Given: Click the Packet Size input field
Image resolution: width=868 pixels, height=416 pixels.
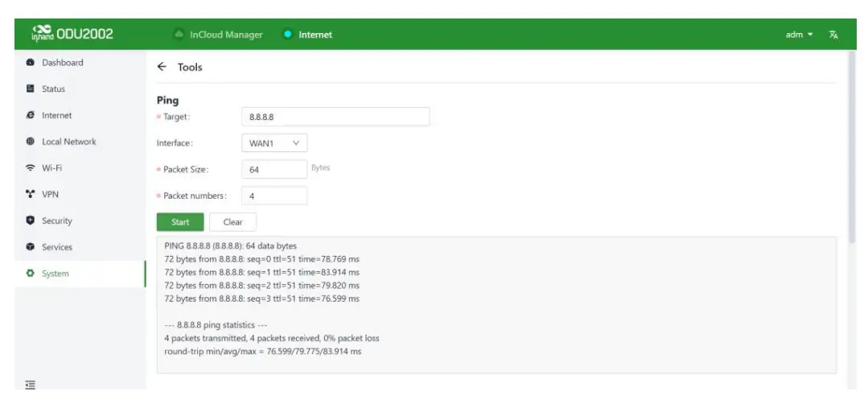Looking at the screenshot, I should click(x=274, y=170).
